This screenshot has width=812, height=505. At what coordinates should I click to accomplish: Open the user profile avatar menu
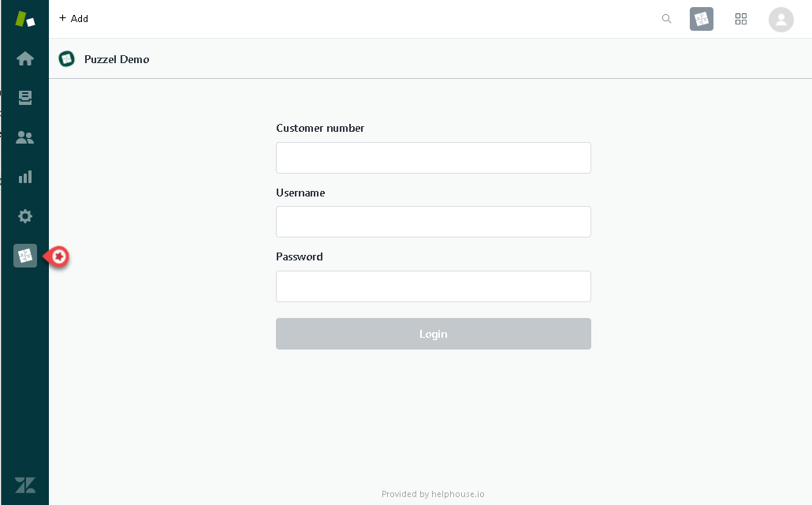tap(780, 20)
